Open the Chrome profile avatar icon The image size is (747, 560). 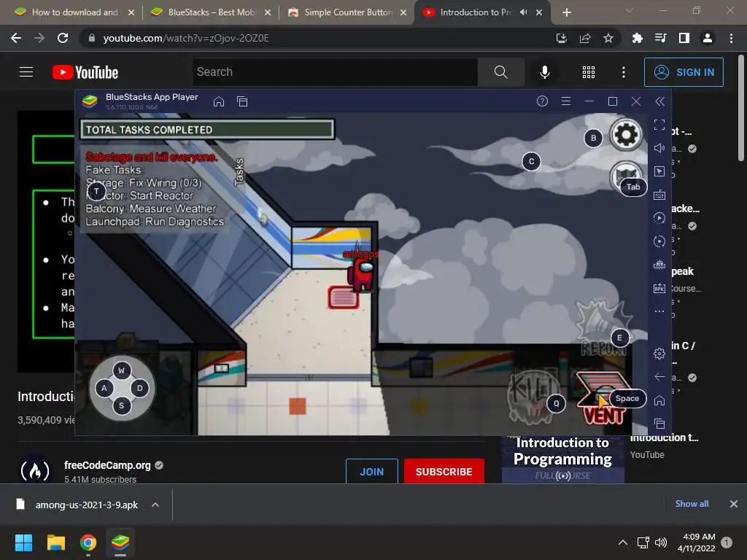[708, 38]
